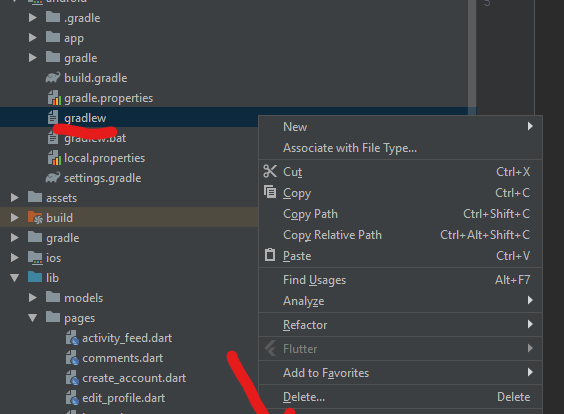Click the Paste clipboard icon
This screenshot has height=414, width=564.
pyautogui.click(x=270, y=255)
